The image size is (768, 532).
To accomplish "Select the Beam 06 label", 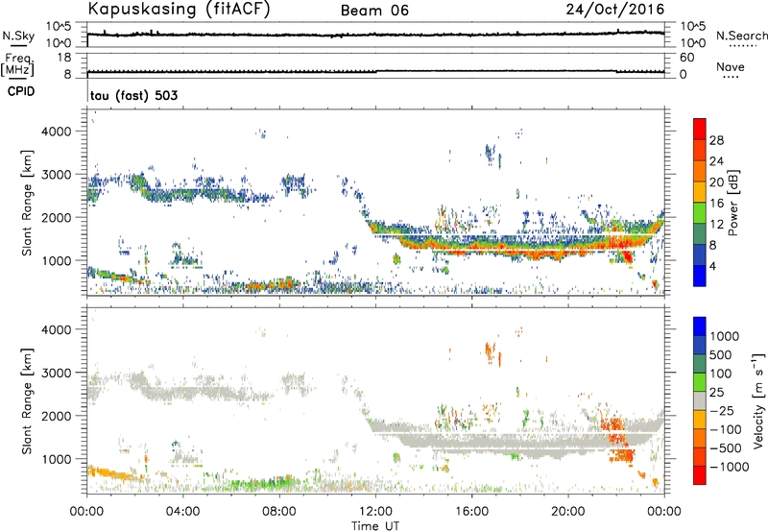I will (374, 11).
